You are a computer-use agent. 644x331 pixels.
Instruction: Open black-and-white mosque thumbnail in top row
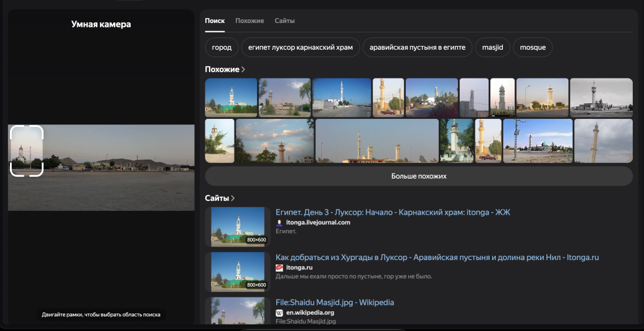pos(601,98)
